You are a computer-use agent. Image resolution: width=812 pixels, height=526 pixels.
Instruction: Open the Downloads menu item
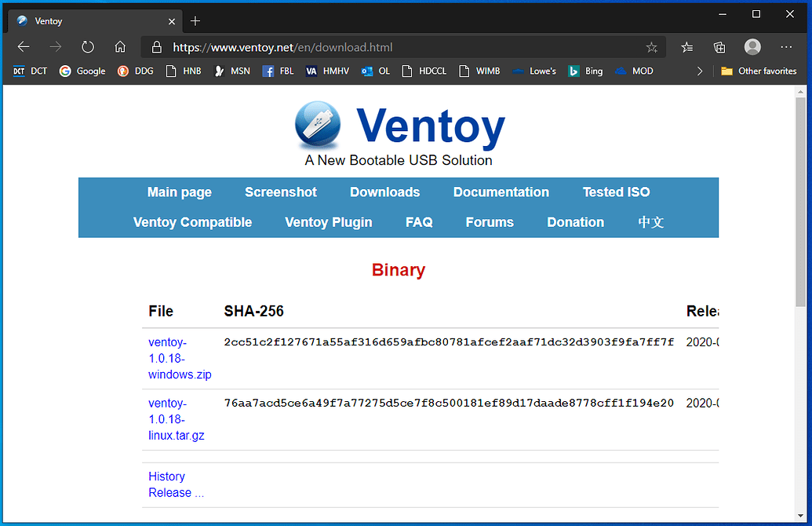pos(384,192)
